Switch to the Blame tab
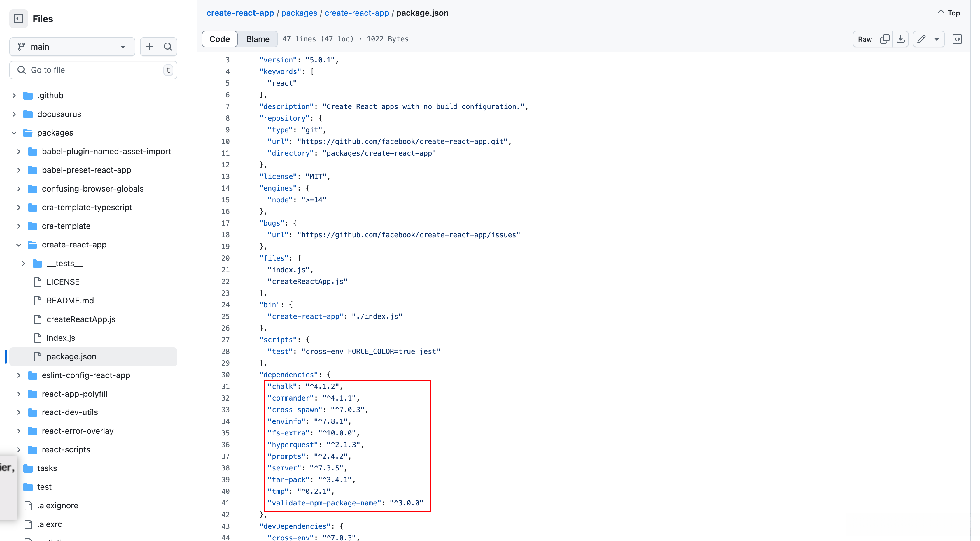 click(258, 39)
